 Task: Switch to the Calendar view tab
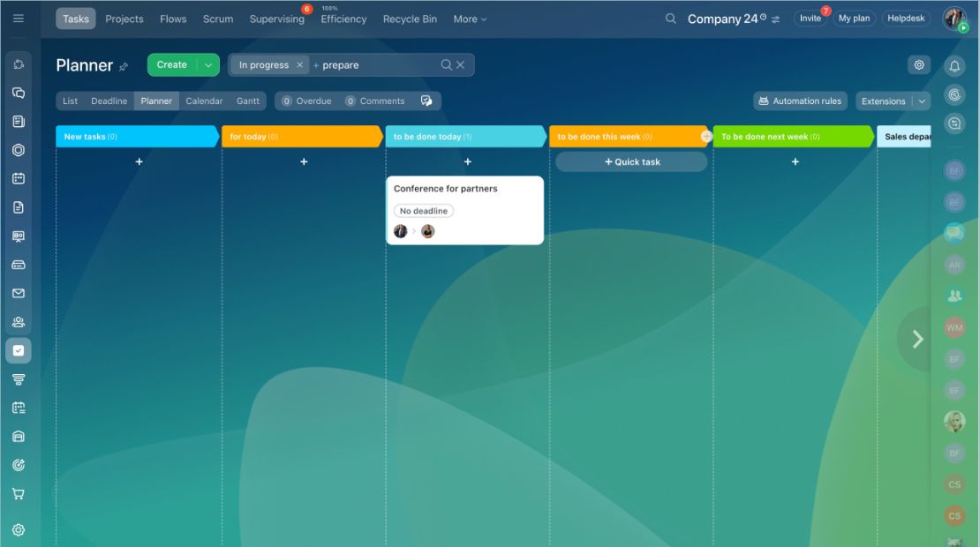pos(204,101)
